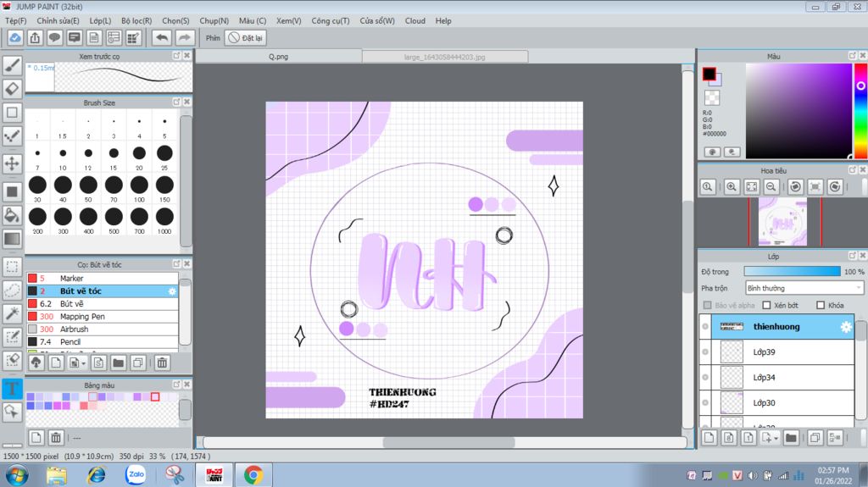
Task: Open the Chỉnh sửa(E) menu
Action: click(x=58, y=20)
